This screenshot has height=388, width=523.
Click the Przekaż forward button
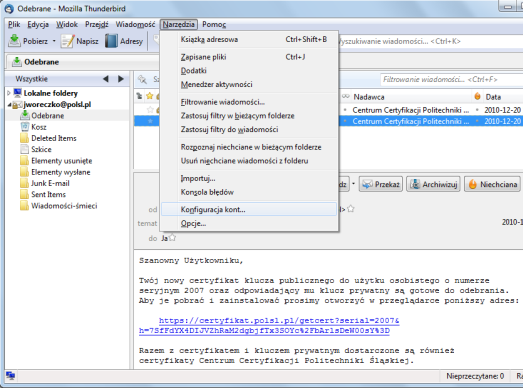click(x=381, y=184)
